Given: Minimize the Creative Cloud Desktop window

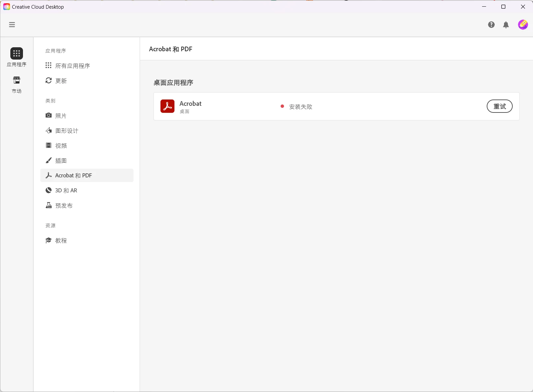Looking at the screenshot, I should tap(484, 7).
